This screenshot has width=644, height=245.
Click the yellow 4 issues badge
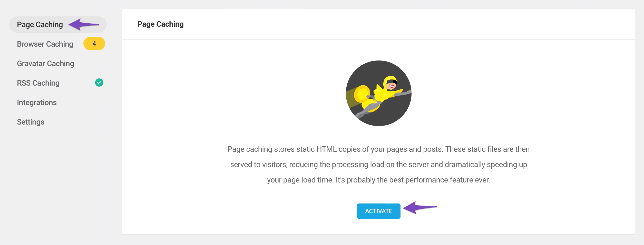click(94, 44)
